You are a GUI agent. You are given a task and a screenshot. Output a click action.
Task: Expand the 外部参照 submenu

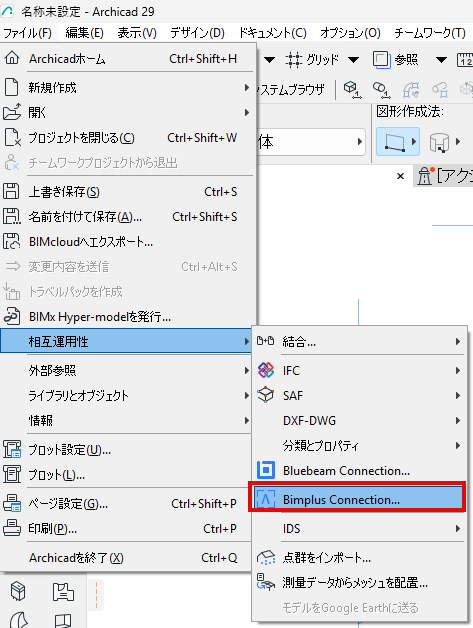(127, 370)
